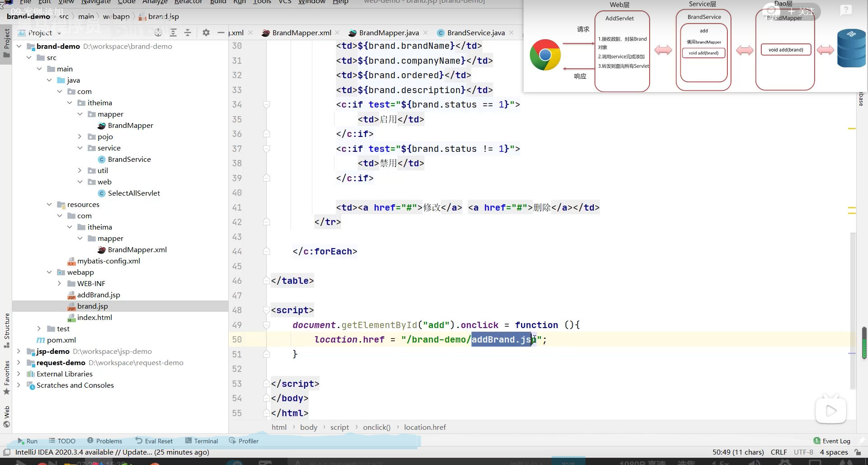Open Project view dropdown arrow
The width and height of the screenshot is (868, 465).
pos(59,33)
